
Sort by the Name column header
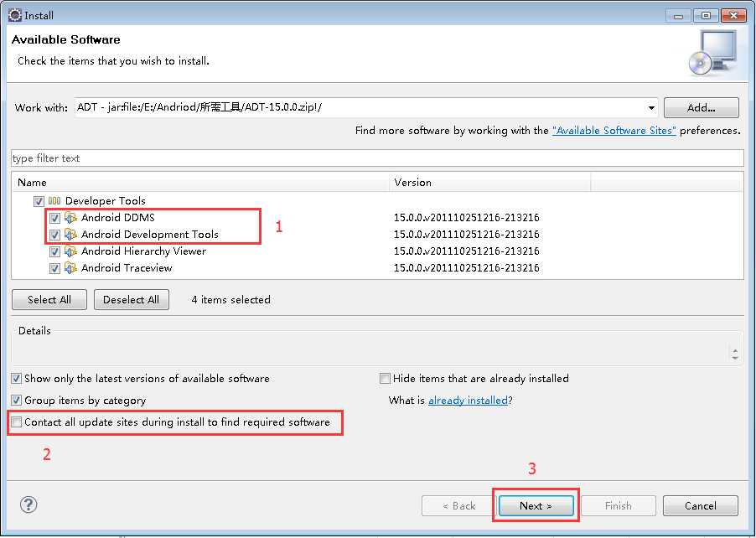[x=200, y=183]
